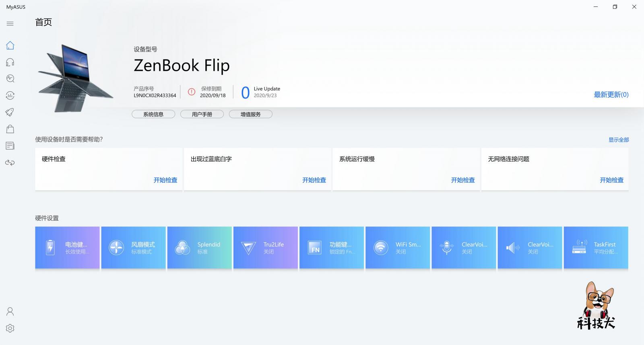Open the rocket icon in sidebar
This screenshot has width=644, height=345.
coord(10,112)
